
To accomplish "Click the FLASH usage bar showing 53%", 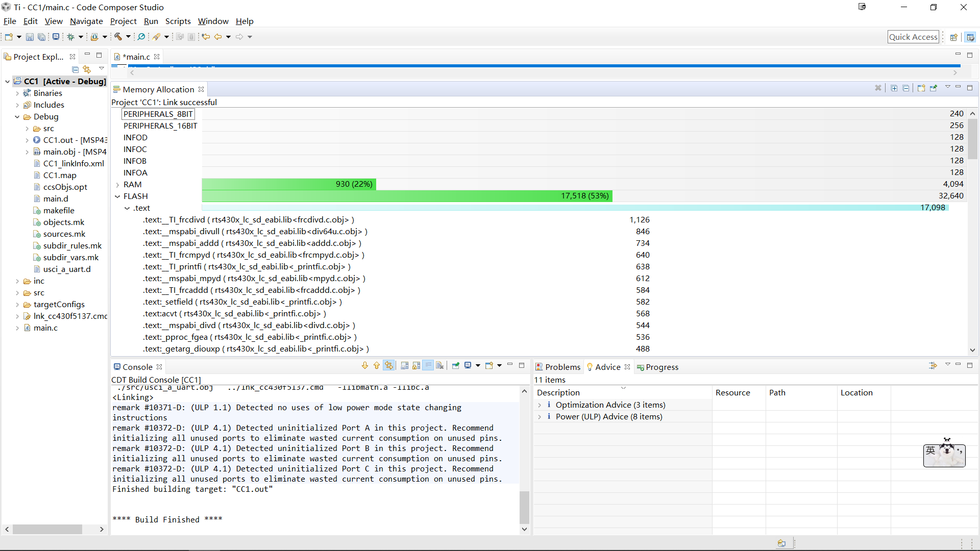I will click(407, 196).
